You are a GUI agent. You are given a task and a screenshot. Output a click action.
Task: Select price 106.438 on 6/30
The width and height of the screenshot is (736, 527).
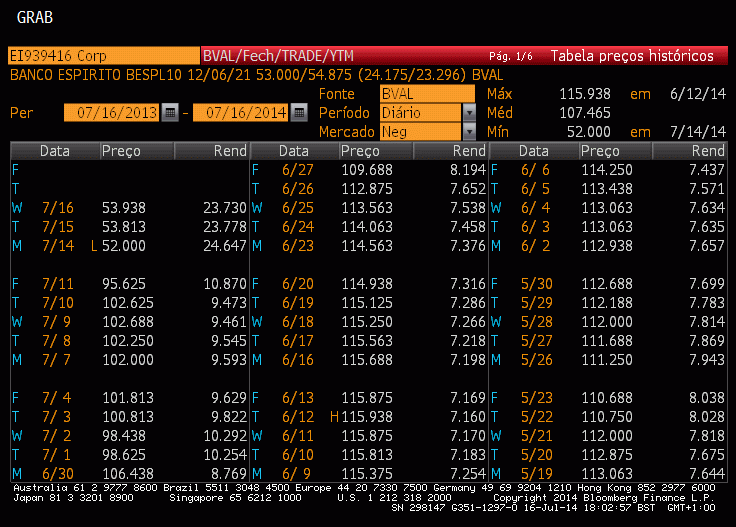coord(128,474)
